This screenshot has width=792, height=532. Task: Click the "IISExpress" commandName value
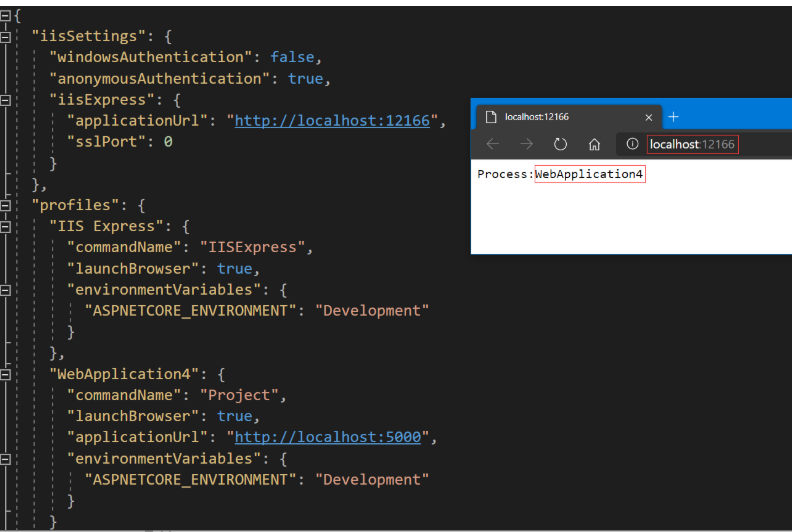(x=252, y=248)
